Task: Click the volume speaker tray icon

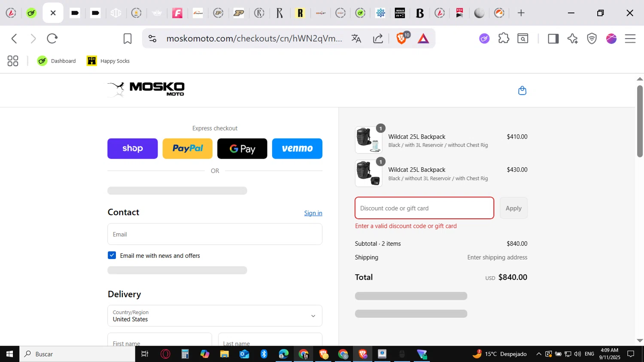Action: (x=577, y=354)
